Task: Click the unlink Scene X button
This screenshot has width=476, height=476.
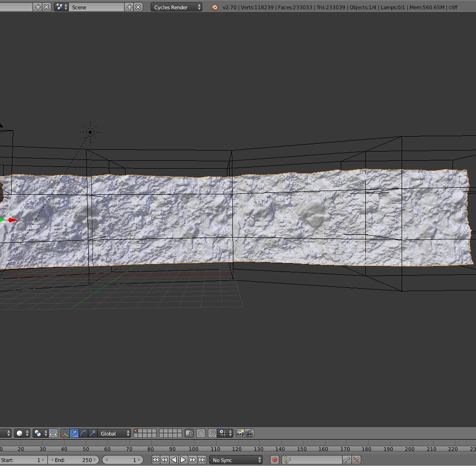Action: tap(138, 7)
